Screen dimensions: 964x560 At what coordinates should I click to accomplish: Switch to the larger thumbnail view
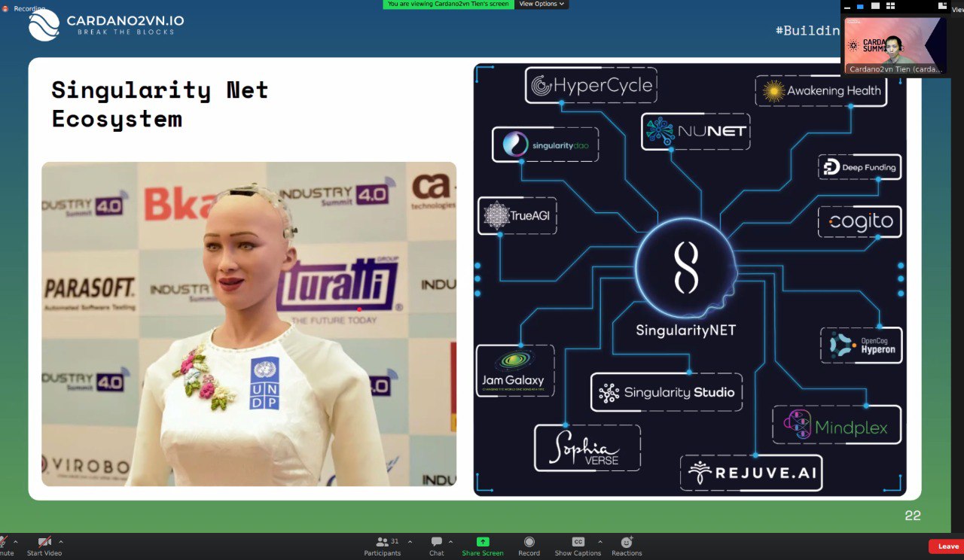(x=875, y=6)
